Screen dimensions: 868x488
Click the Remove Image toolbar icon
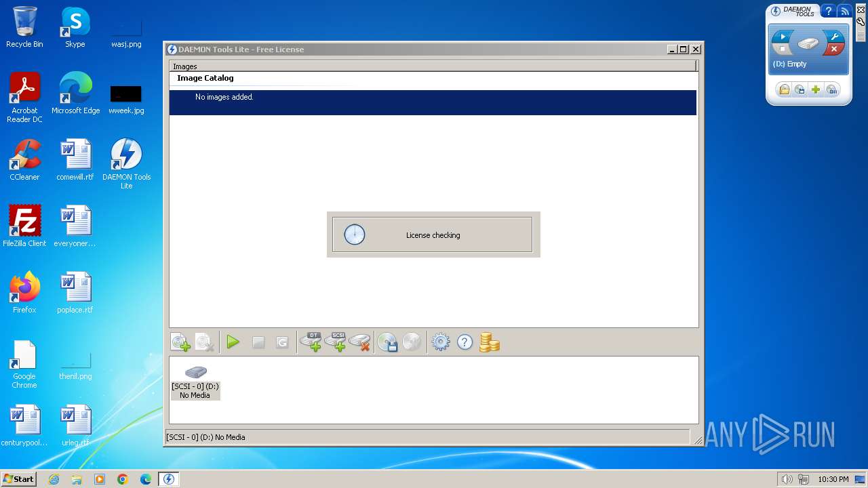click(x=205, y=343)
